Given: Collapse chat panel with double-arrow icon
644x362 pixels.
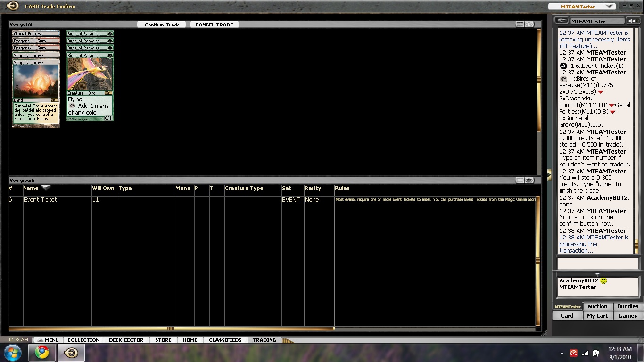Looking at the screenshot, I should pos(631,21).
